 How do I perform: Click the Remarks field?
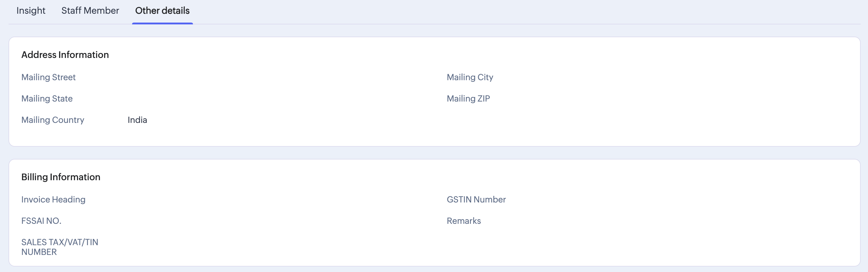click(x=464, y=221)
